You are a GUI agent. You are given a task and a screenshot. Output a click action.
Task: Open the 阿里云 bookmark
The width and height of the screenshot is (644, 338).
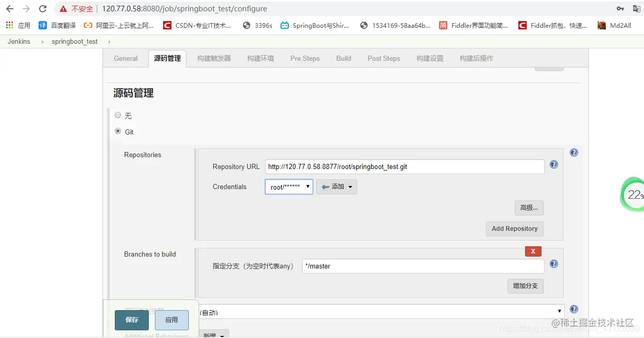click(119, 25)
